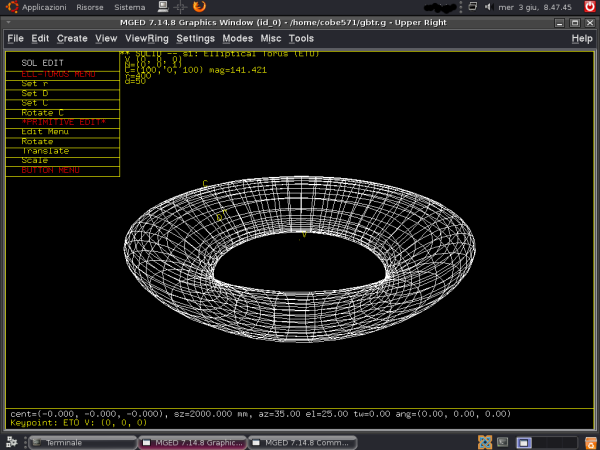The height and width of the screenshot is (450, 600).
Task: Open the File menu
Action: coord(15,38)
